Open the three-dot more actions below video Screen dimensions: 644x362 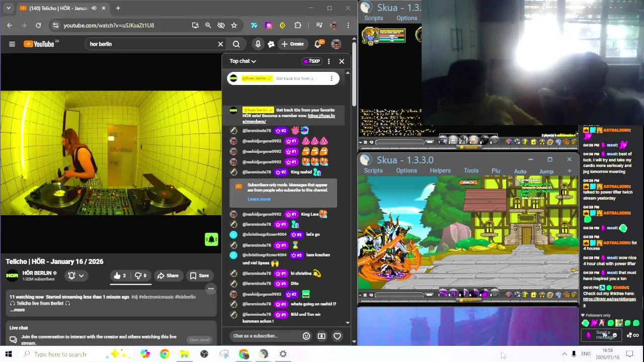tap(211, 289)
